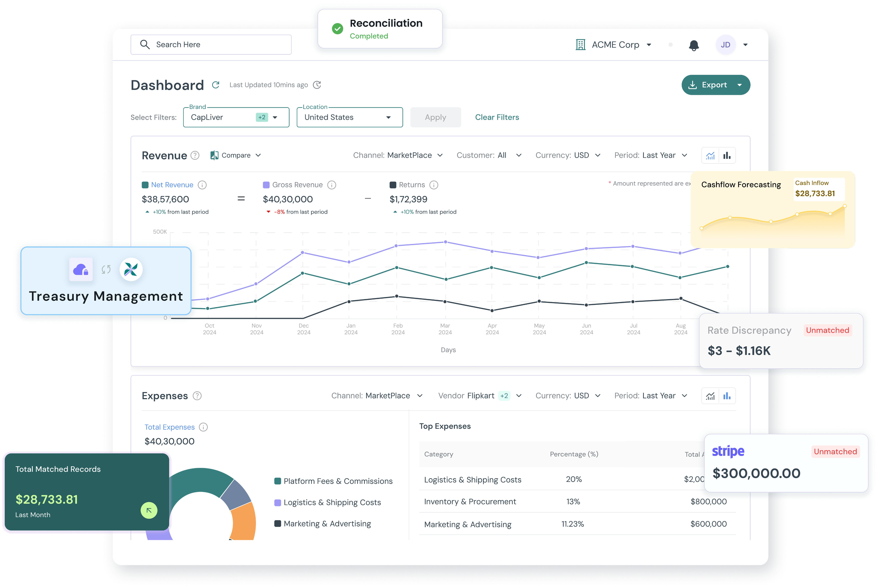Image resolution: width=878 pixels, height=588 pixels.
Task: Toggle the Net Revenue legend series
Action: tap(145, 185)
